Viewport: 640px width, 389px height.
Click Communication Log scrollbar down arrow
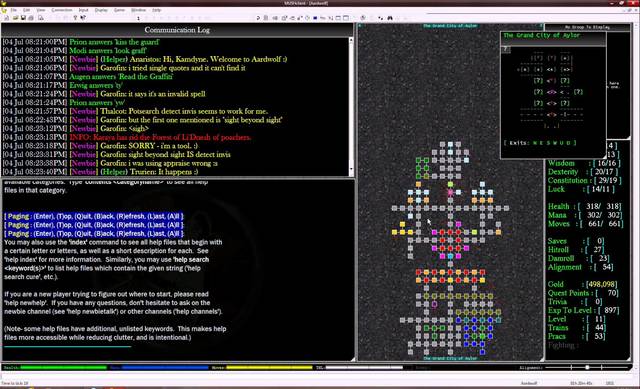tap(351, 169)
